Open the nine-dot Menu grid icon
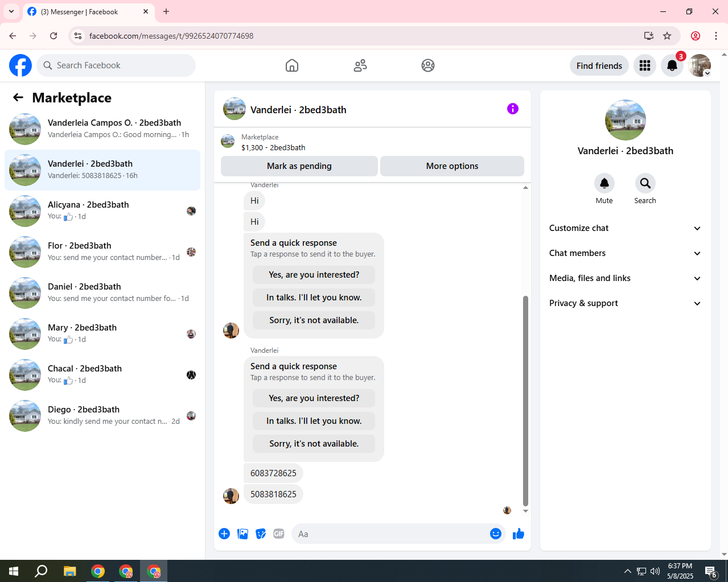 click(x=645, y=65)
